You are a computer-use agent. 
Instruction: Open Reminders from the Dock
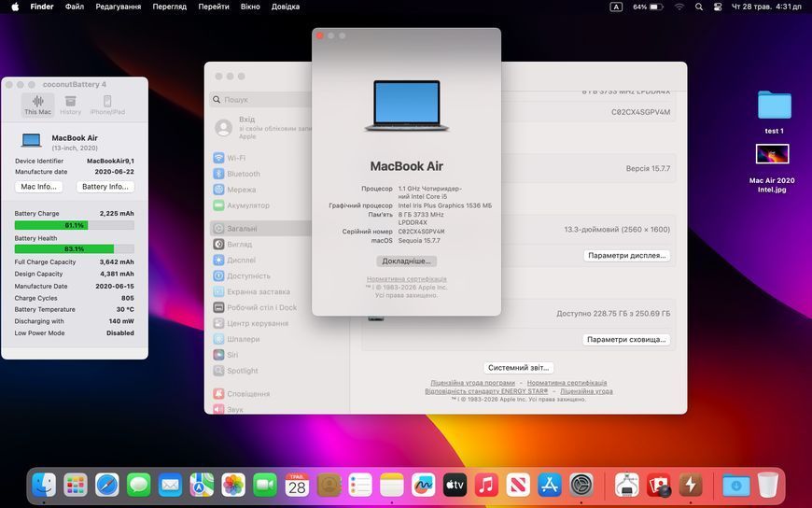360,486
